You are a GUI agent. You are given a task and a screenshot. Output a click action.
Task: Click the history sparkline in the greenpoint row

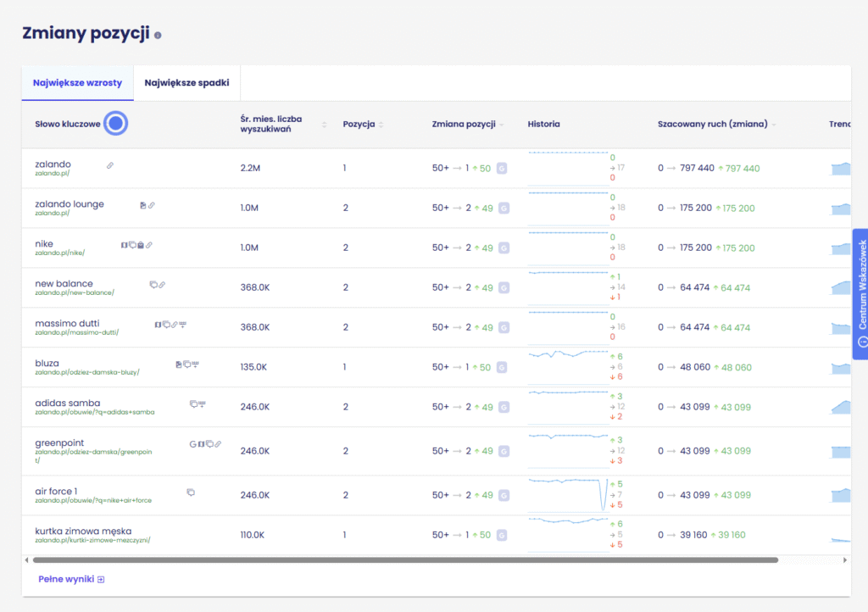569,450
